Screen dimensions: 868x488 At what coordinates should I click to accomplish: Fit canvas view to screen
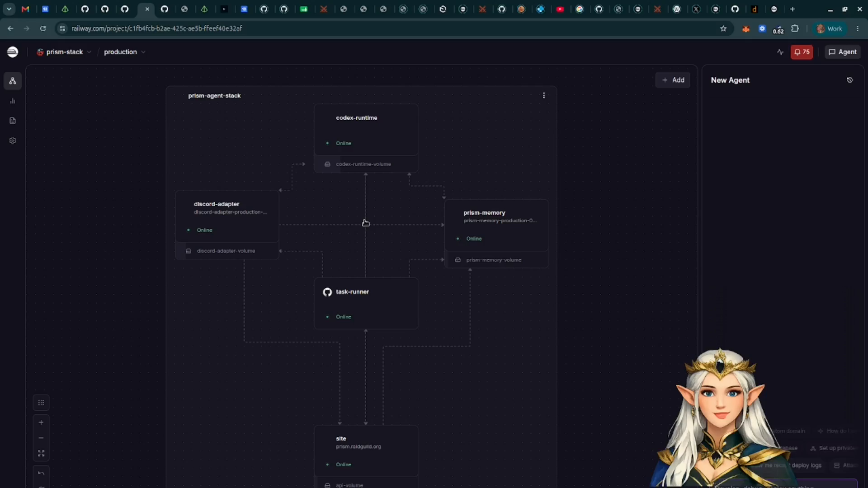coord(41,453)
